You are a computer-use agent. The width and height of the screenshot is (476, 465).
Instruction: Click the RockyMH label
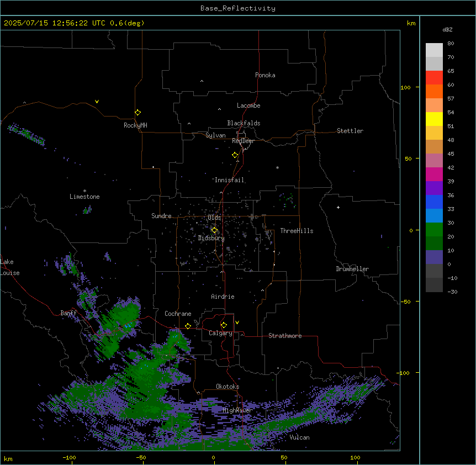135,125
